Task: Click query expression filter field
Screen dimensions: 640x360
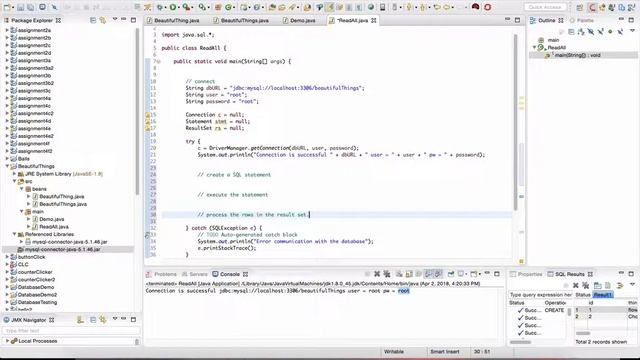Action: click(540, 295)
